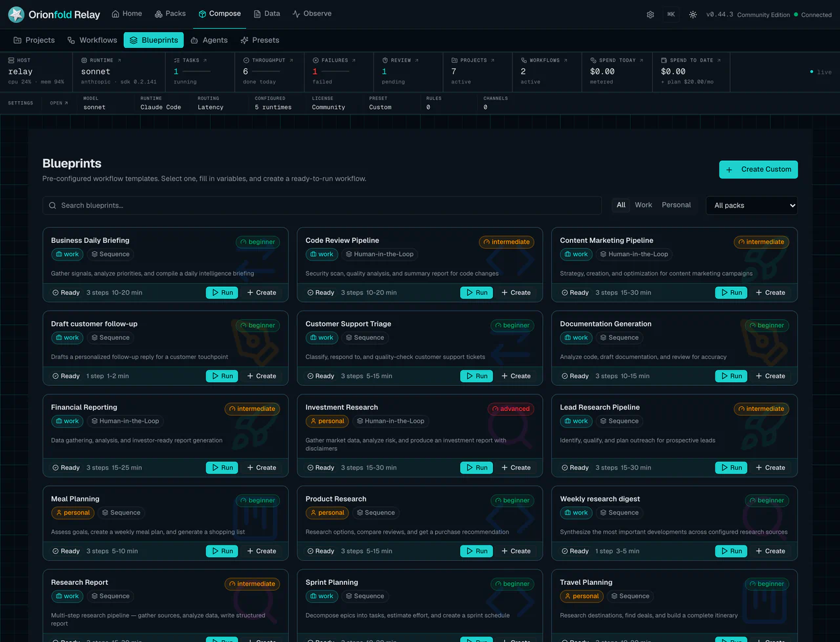Run the Meal Planning blueprint
The width and height of the screenshot is (840, 642).
pos(222,551)
